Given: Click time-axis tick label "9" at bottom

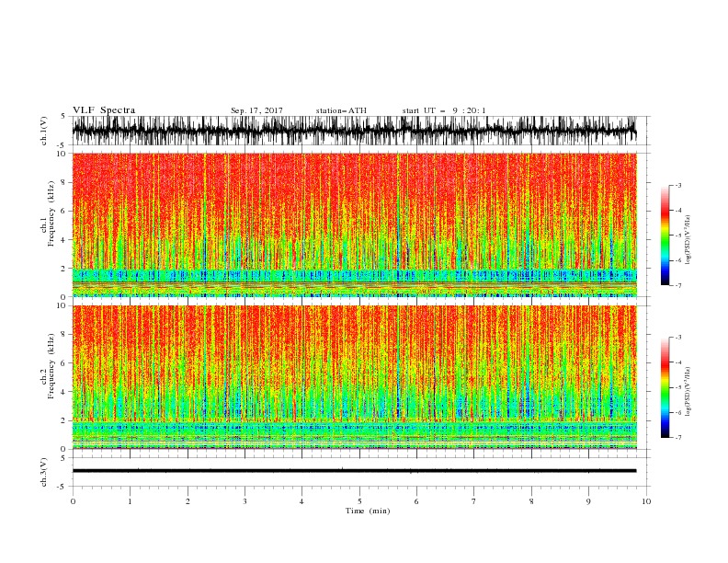Looking at the screenshot, I should coord(588,501).
